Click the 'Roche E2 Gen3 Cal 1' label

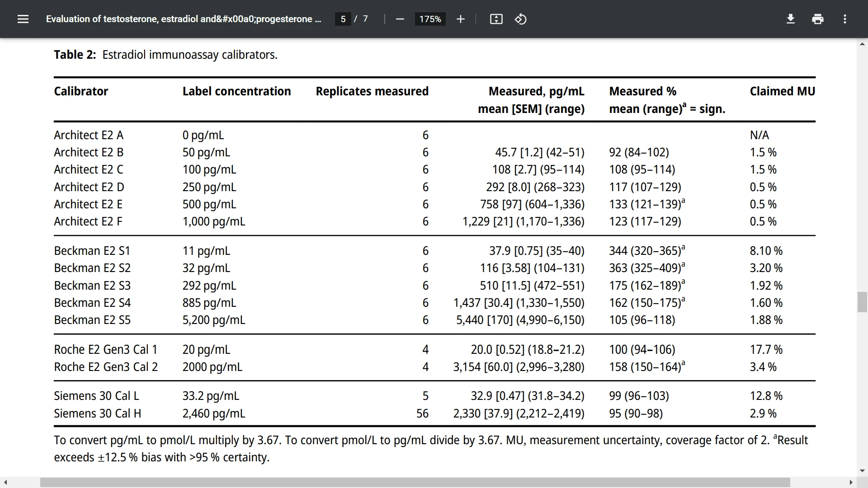[x=106, y=350]
